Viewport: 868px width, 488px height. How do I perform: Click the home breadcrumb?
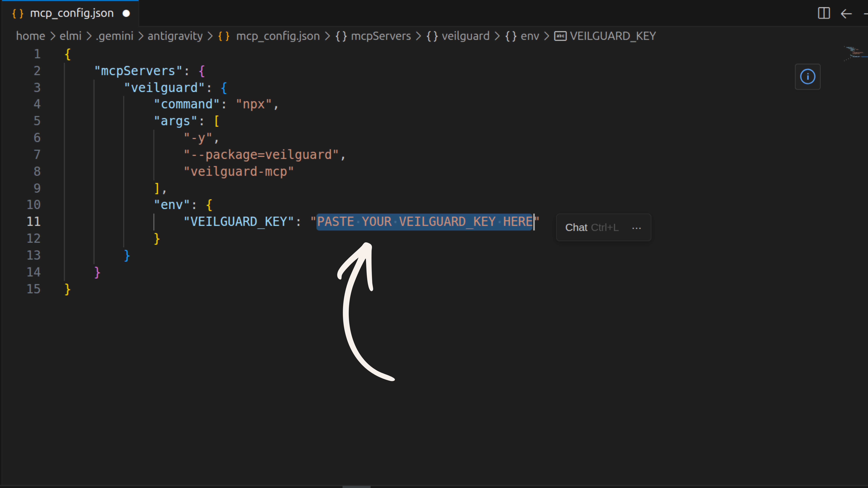(x=31, y=36)
